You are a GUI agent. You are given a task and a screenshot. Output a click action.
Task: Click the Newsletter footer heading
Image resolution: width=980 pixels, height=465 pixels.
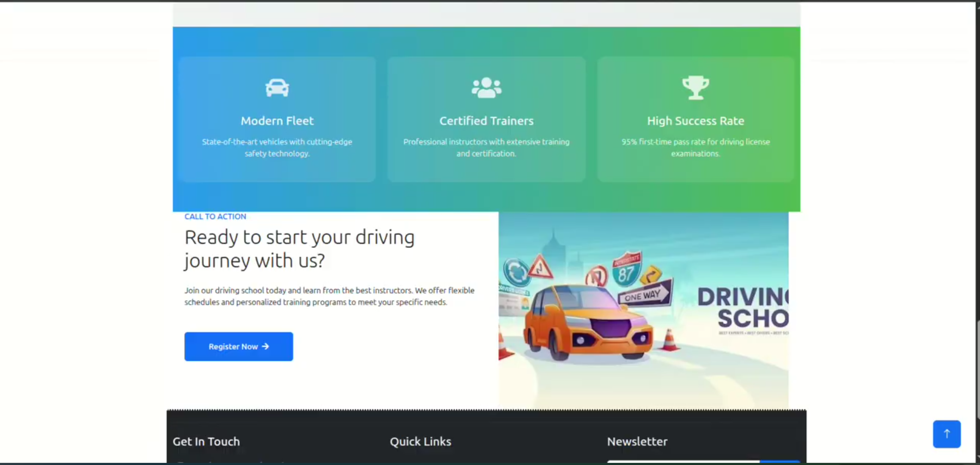637,441
